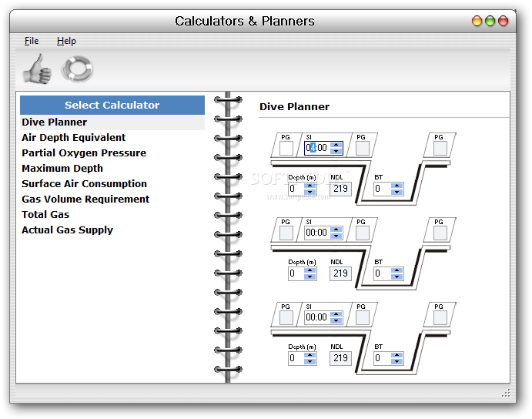This screenshot has height=419, width=532.
Task: Close window with red button
Action: pyautogui.click(x=504, y=21)
